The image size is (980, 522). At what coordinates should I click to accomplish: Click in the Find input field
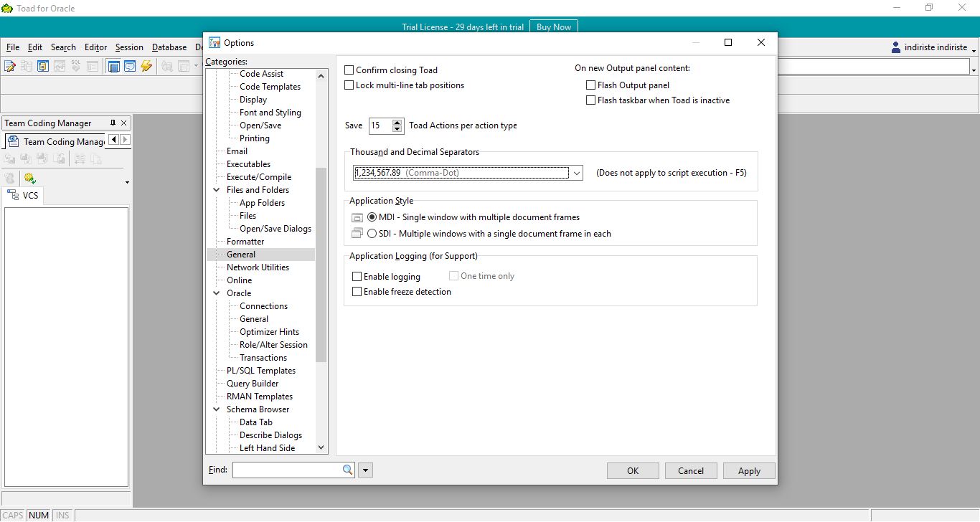tap(288, 470)
